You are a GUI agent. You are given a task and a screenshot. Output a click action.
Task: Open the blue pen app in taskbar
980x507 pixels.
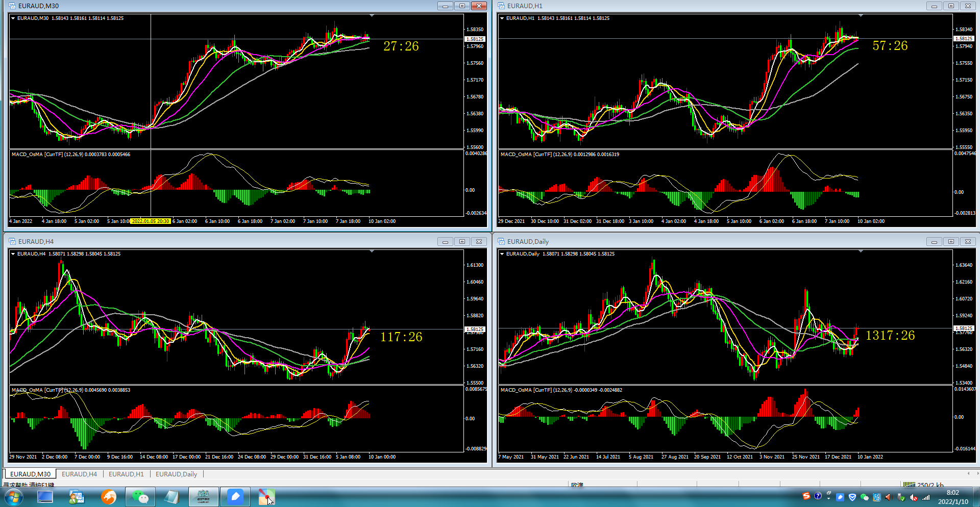[x=235, y=497]
